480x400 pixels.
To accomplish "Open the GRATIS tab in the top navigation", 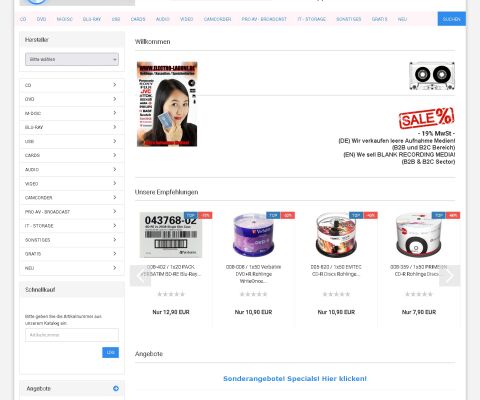I will pos(380,19).
